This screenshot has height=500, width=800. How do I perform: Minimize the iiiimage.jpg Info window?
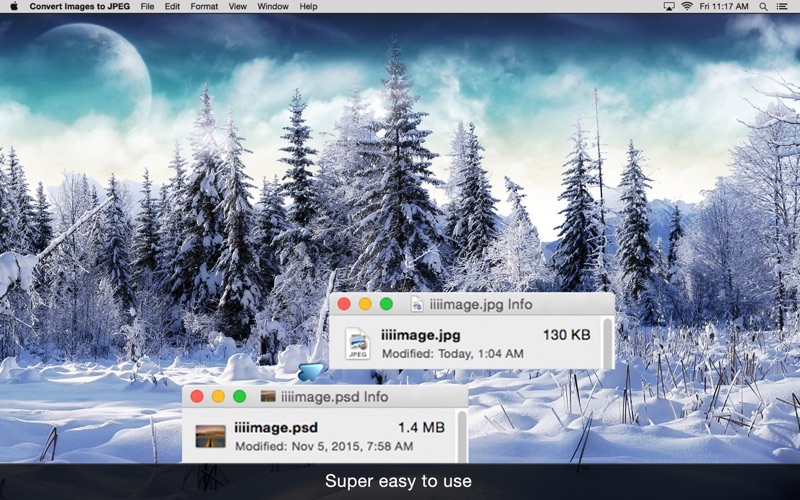365,304
